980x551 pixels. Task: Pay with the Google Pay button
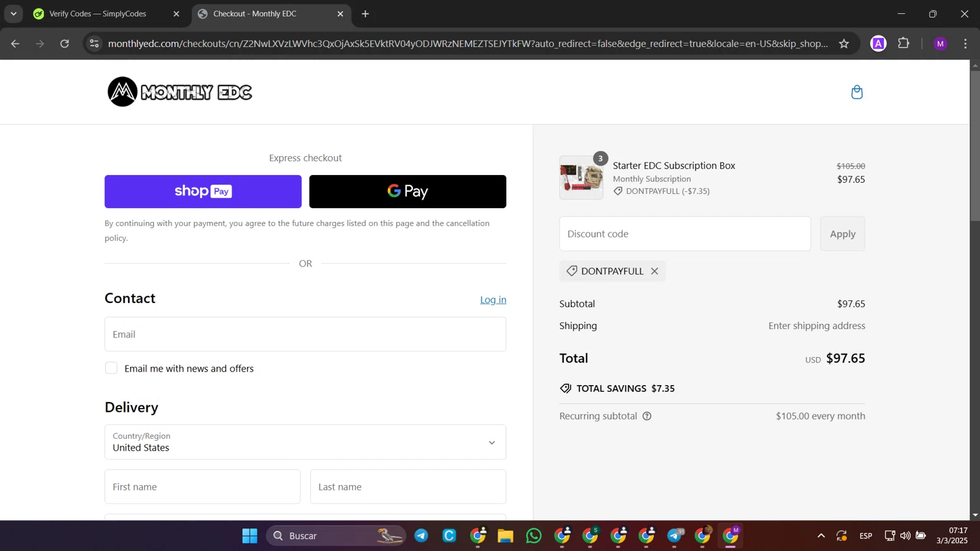pos(408,191)
